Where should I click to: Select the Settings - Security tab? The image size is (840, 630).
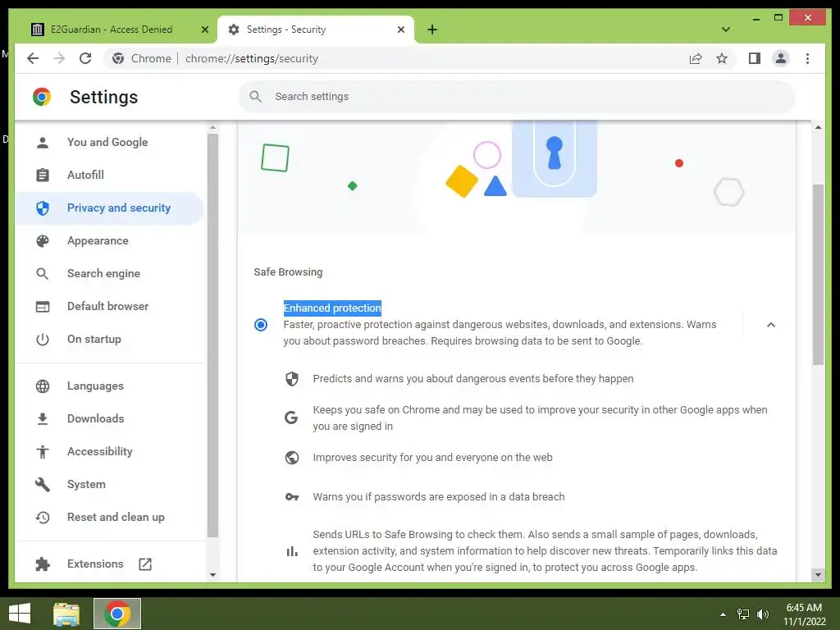315,30
